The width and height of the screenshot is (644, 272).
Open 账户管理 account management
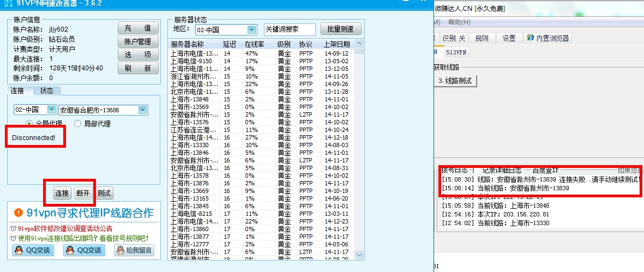(x=138, y=41)
